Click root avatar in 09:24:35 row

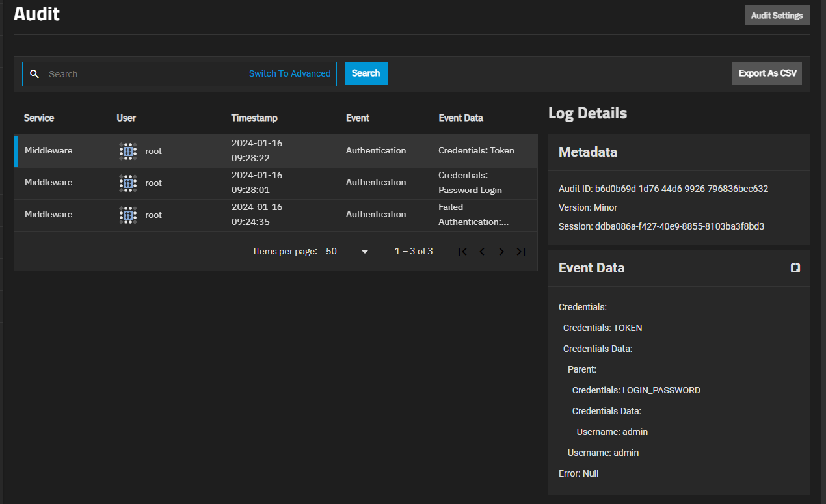[128, 215]
